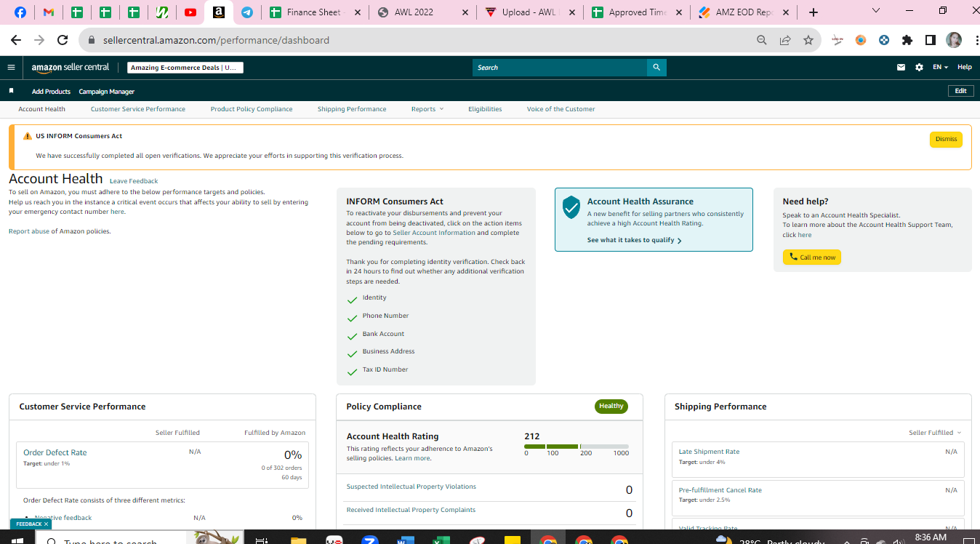Open Received Intellectual Property Complaints
The height and width of the screenshot is (544, 980).
[411, 510]
